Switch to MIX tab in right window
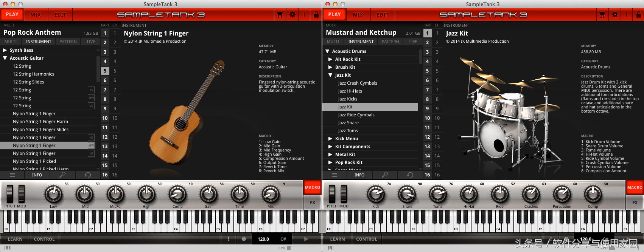Viewport: 644px width, 252px height. click(358, 15)
